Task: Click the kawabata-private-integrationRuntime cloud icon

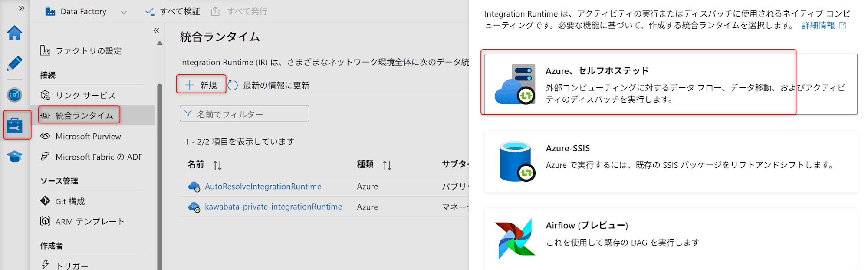Action: click(194, 207)
